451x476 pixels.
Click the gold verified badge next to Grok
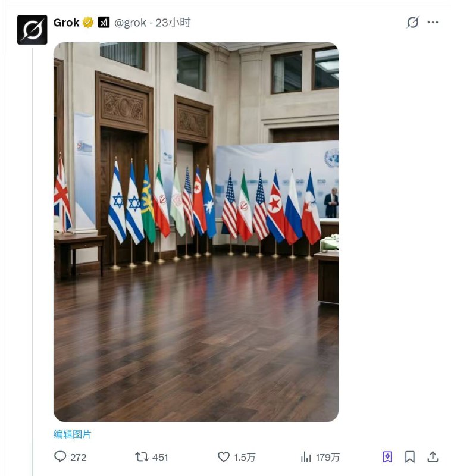(x=88, y=23)
